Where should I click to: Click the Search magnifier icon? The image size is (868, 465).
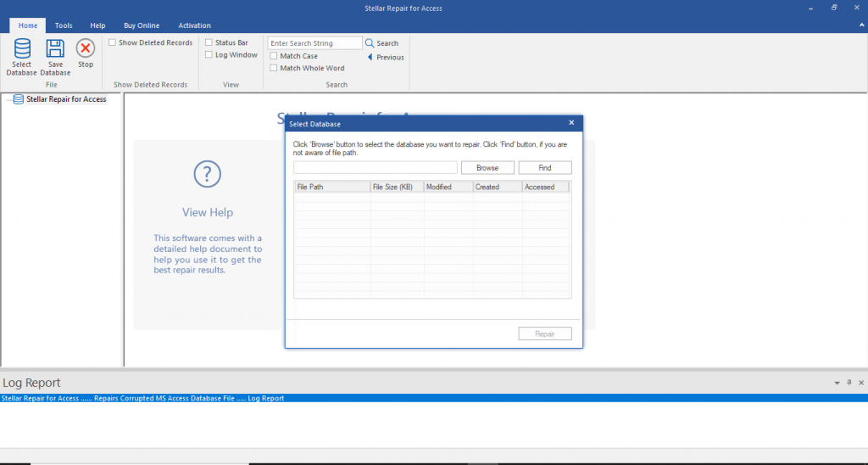[x=370, y=43]
